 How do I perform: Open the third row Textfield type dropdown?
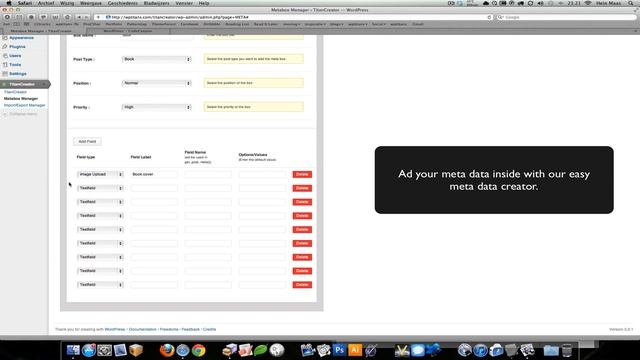click(x=100, y=202)
